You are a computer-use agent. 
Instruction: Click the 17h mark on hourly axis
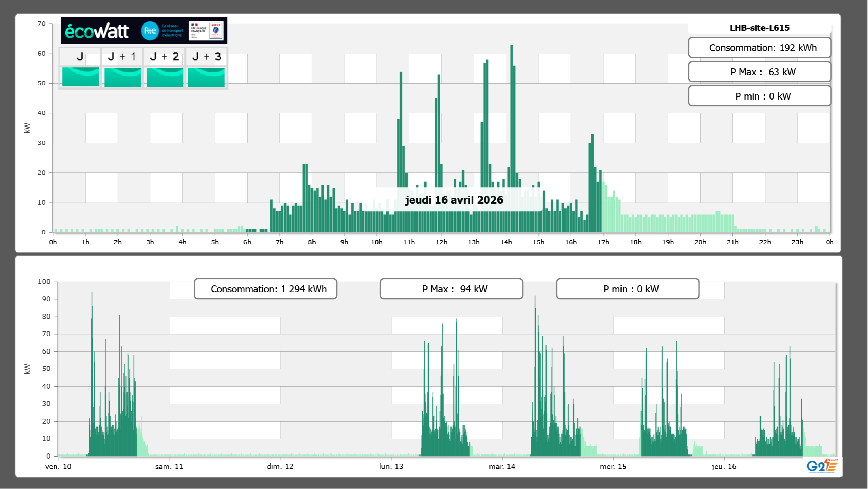tap(603, 242)
